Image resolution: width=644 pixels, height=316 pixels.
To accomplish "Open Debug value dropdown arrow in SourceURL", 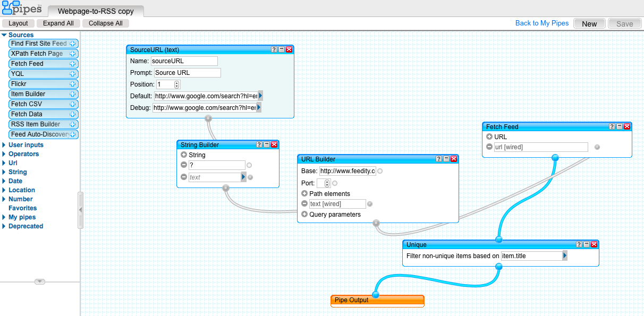I will click(x=259, y=108).
